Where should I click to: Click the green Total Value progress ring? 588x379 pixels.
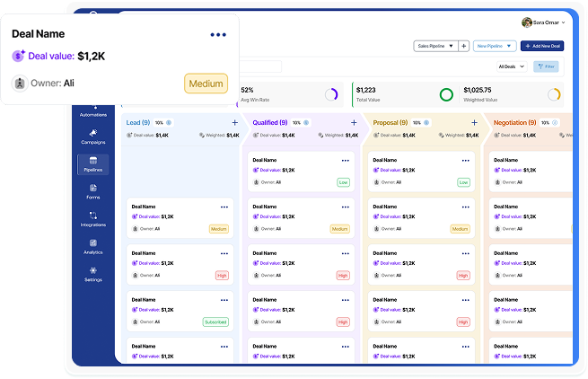pos(446,94)
